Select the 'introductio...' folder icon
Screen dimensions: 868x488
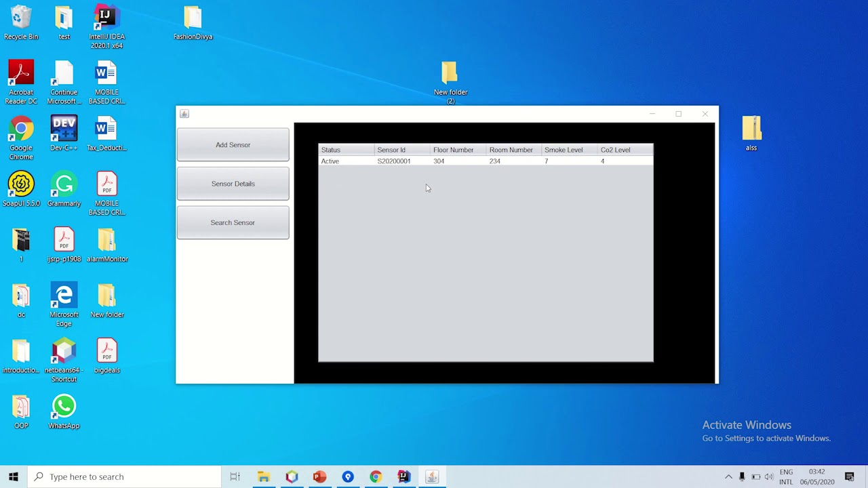point(21,356)
